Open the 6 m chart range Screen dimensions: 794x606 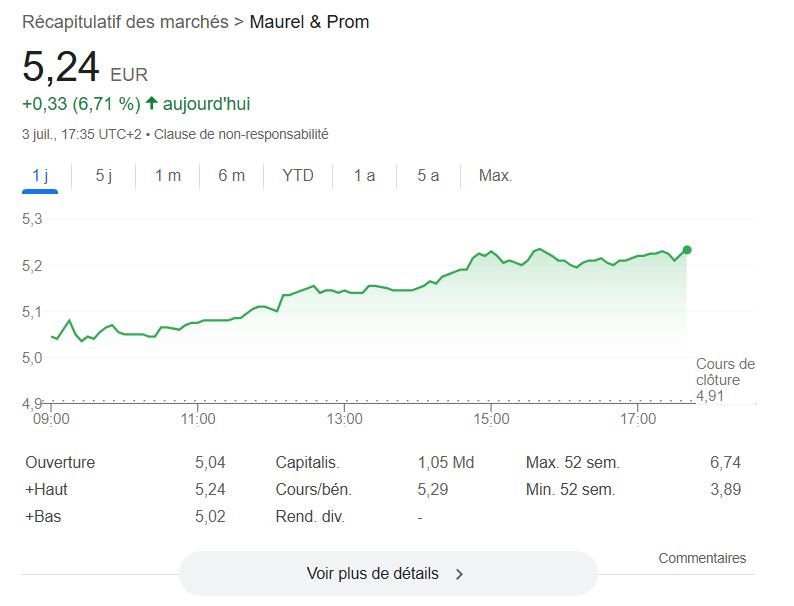click(x=231, y=176)
